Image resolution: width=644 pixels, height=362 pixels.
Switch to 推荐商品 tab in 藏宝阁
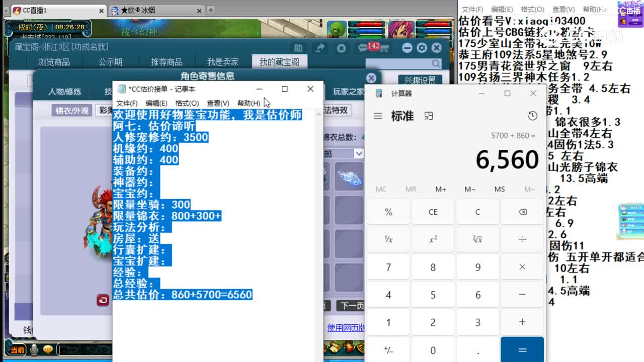167,62
